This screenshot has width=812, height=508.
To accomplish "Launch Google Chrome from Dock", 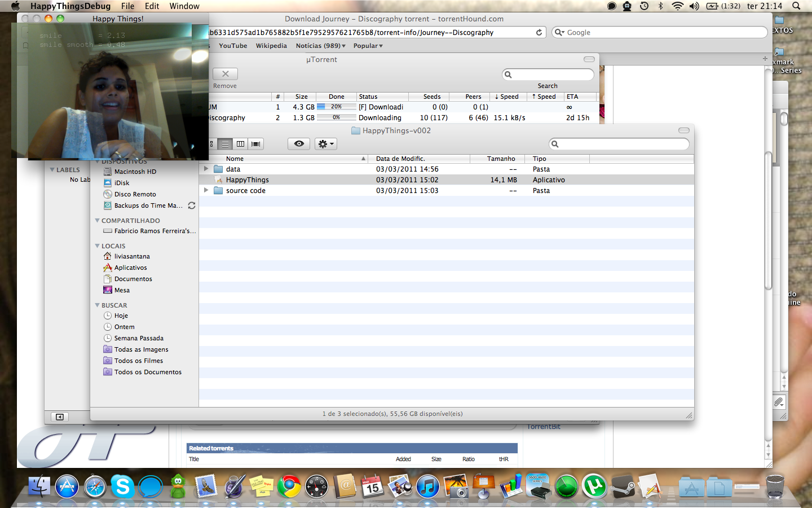I will [x=289, y=486].
